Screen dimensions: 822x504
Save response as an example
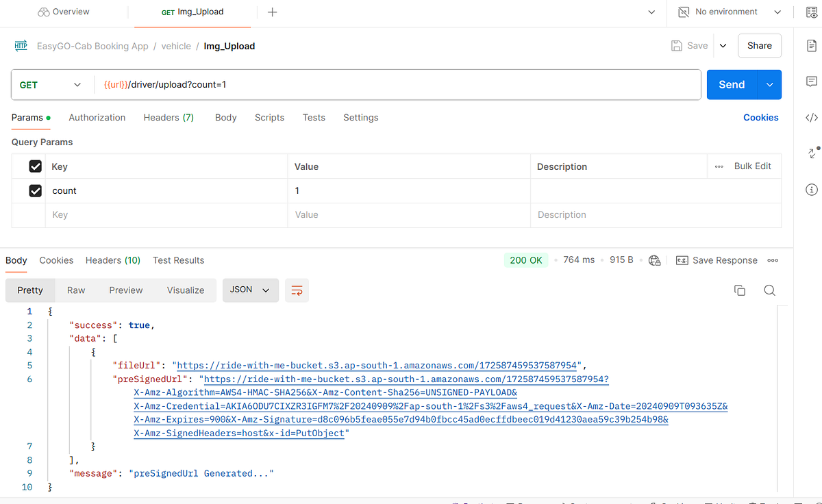click(717, 260)
